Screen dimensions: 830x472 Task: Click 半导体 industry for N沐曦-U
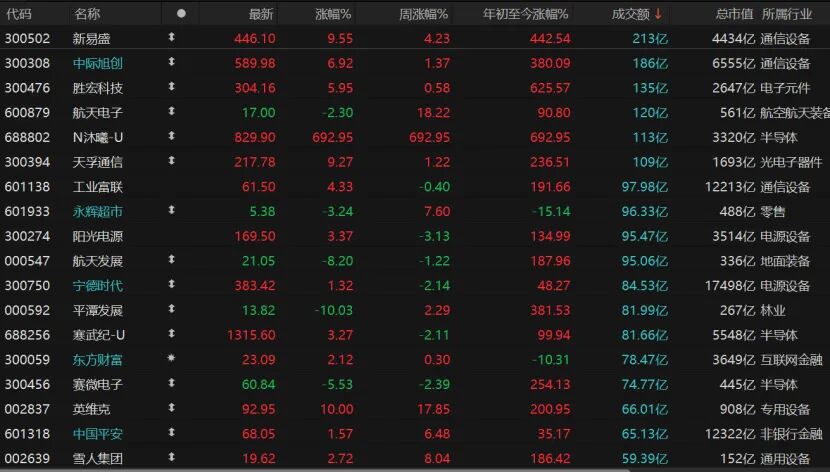779,137
